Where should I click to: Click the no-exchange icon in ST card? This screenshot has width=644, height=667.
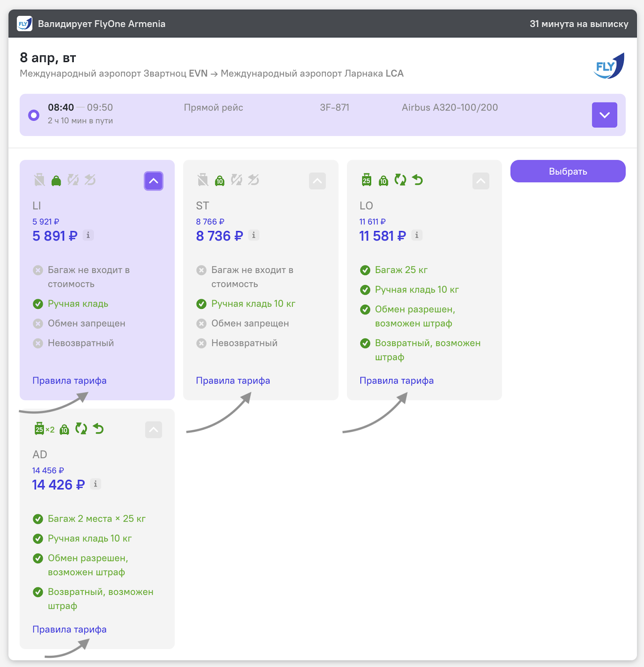[x=237, y=180]
